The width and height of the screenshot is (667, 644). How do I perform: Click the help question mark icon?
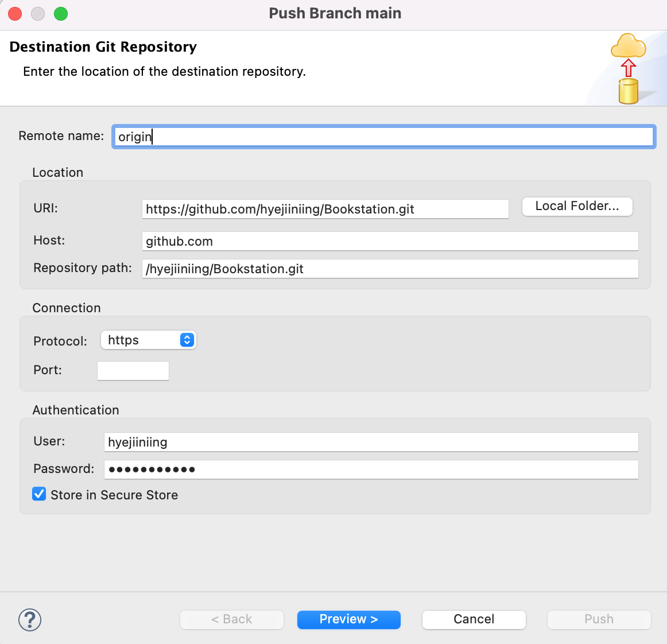pos(30,620)
